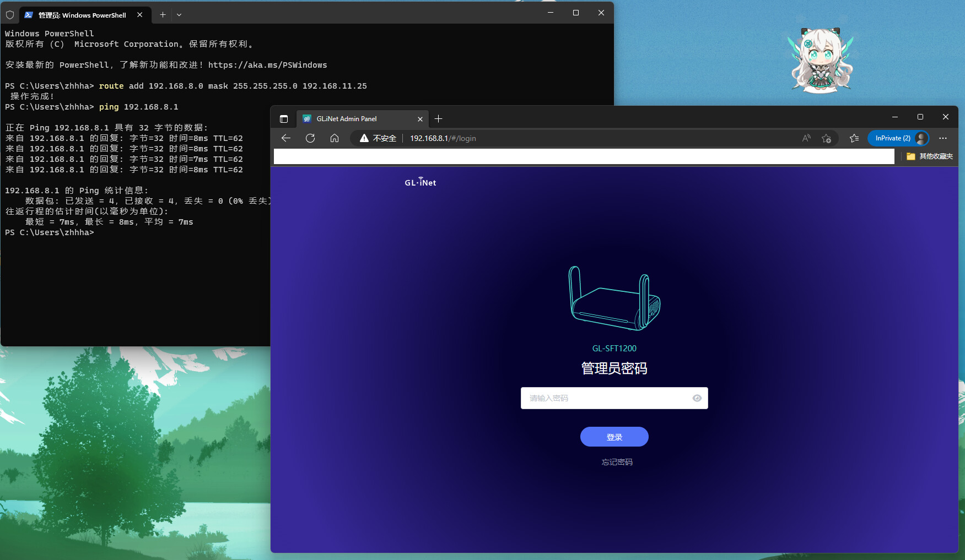Open the InPrivate profile menu

898,138
